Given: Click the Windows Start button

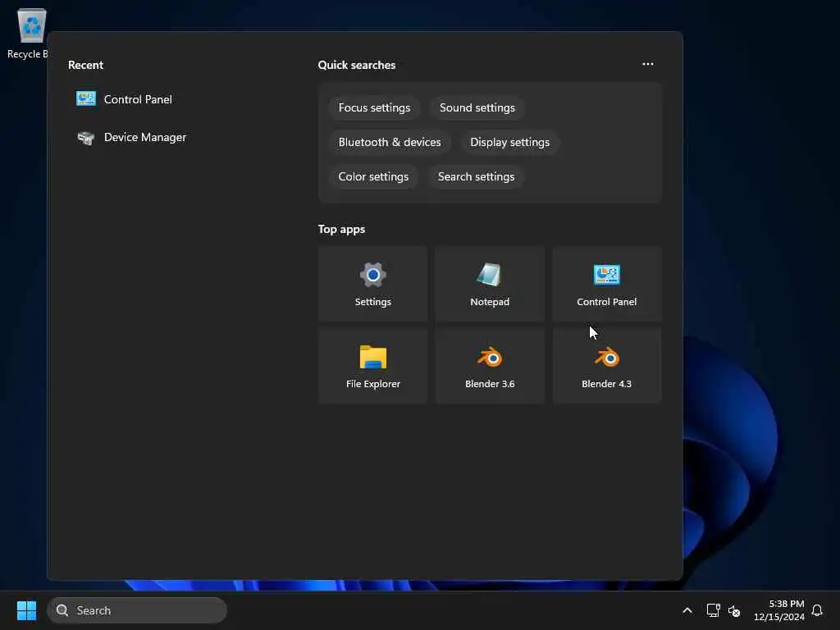Looking at the screenshot, I should coord(26,610).
